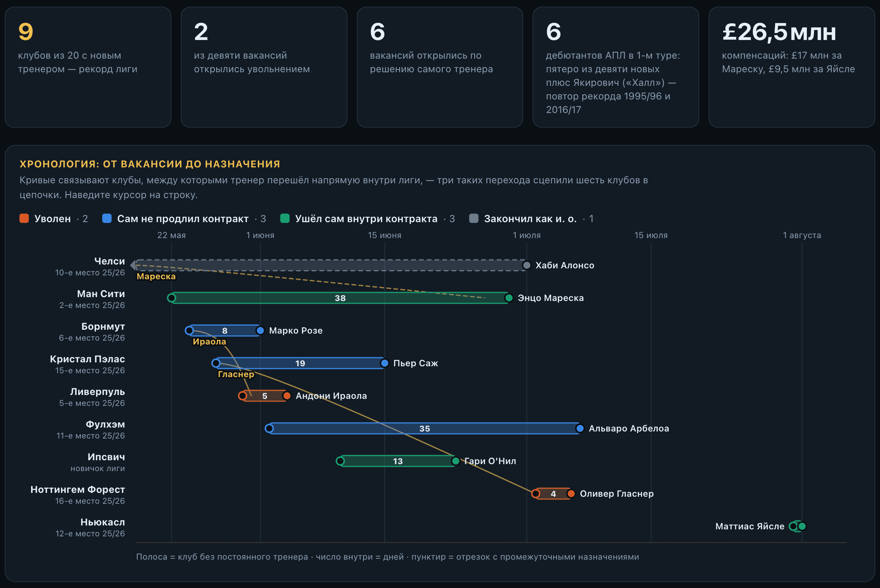This screenshot has height=588, width=880.
Task: Click the blue end dot beside Пьер Саж
Action: pos(384,363)
